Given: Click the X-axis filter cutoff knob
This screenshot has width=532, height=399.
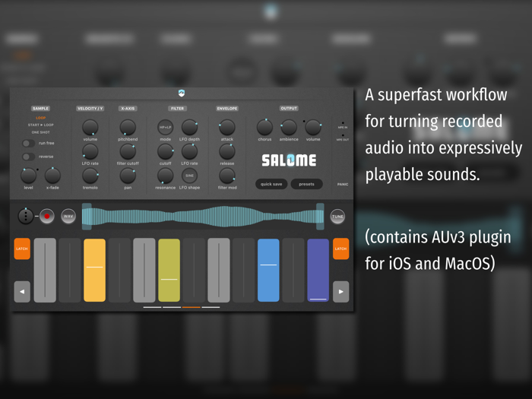Looking at the screenshot, I should (x=128, y=151).
